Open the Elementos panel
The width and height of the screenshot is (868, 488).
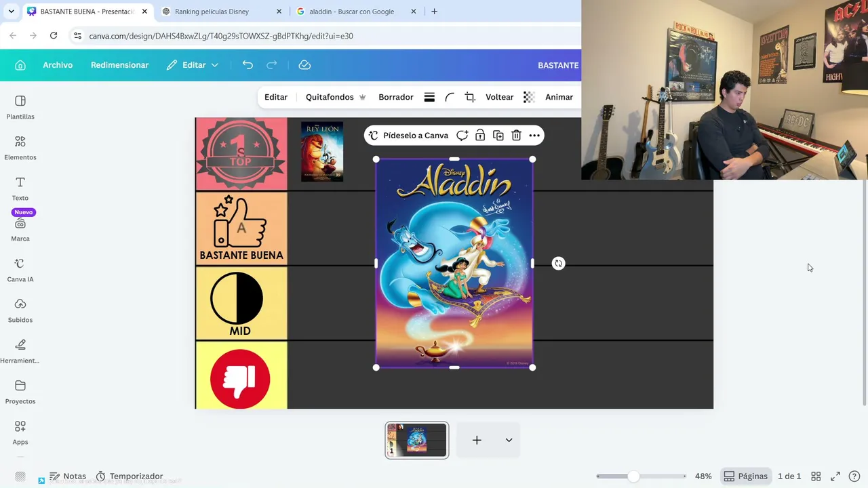[x=20, y=148]
